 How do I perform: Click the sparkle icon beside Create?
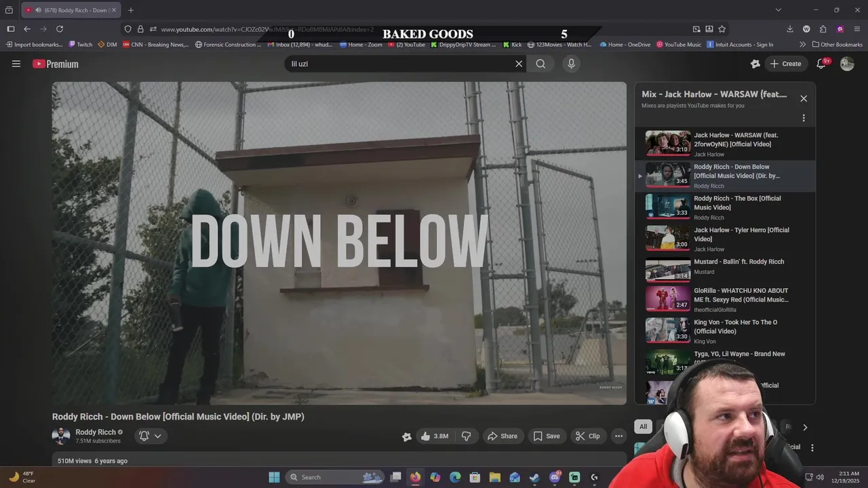pyautogui.click(x=755, y=64)
